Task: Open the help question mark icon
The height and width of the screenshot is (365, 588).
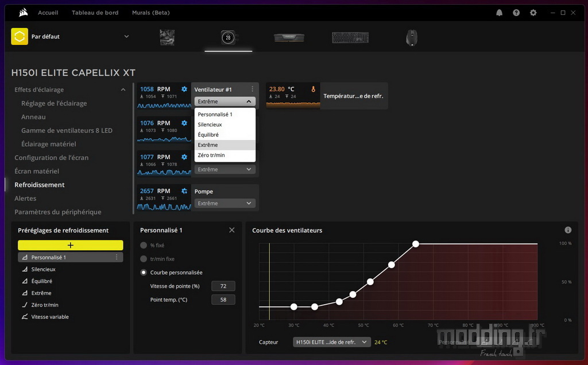Action: (x=516, y=13)
